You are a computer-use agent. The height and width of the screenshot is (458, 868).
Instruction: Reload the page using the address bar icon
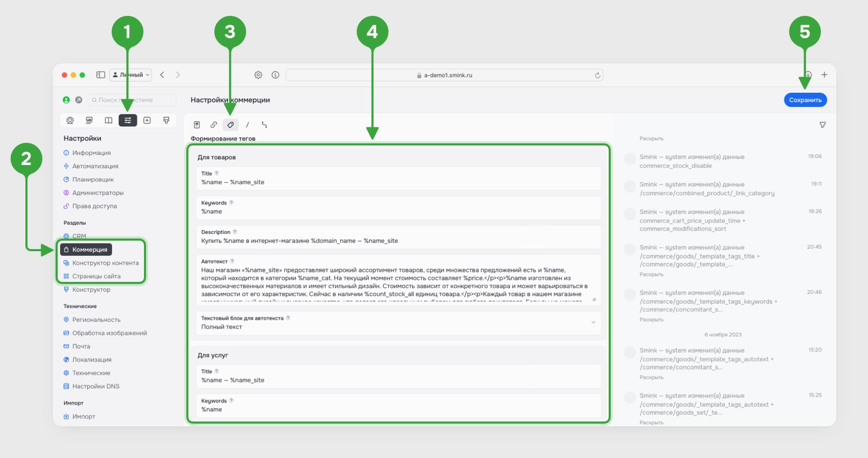(x=598, y=75)
